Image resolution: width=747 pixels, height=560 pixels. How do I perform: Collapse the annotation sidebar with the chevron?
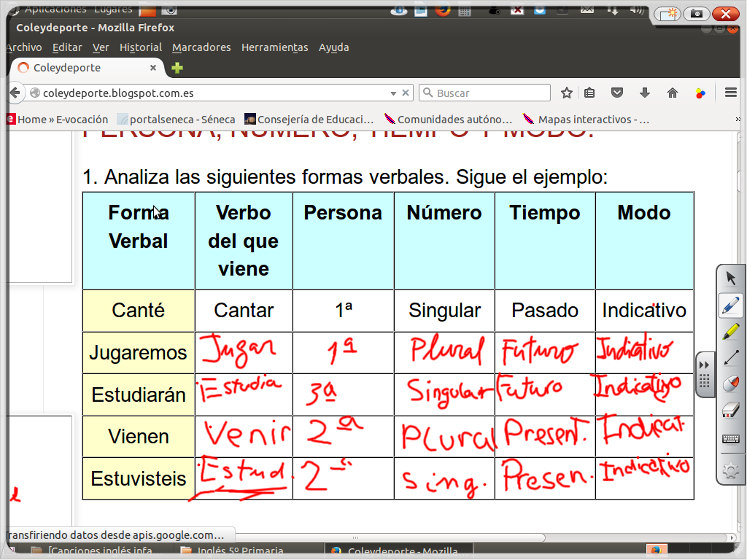[703, 365]
